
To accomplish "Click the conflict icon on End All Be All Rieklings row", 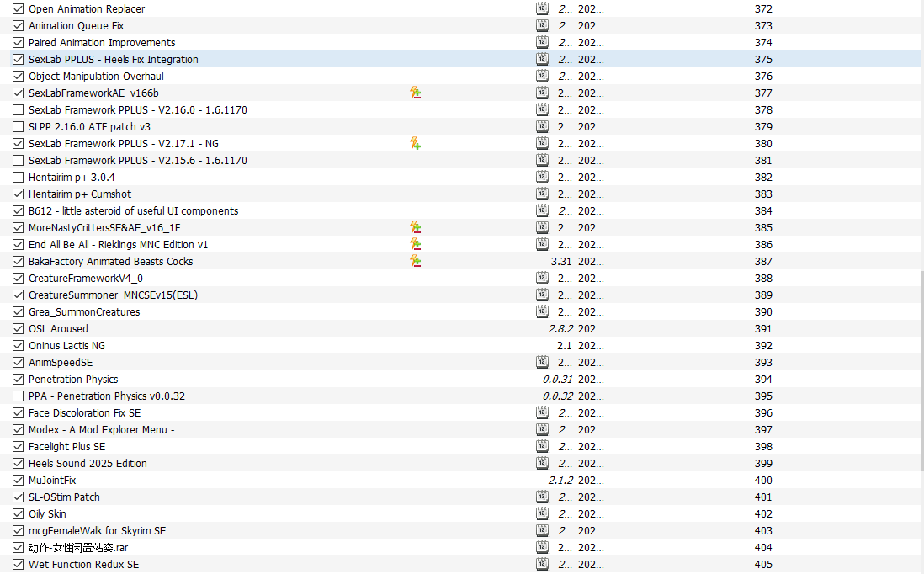I will [416, 244].
